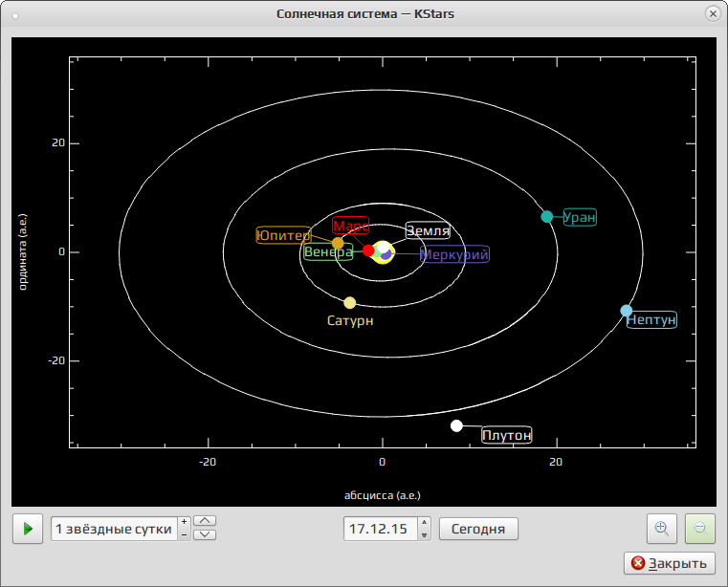Click the Плутон label

pyautogui.click(x=506, y=435)
